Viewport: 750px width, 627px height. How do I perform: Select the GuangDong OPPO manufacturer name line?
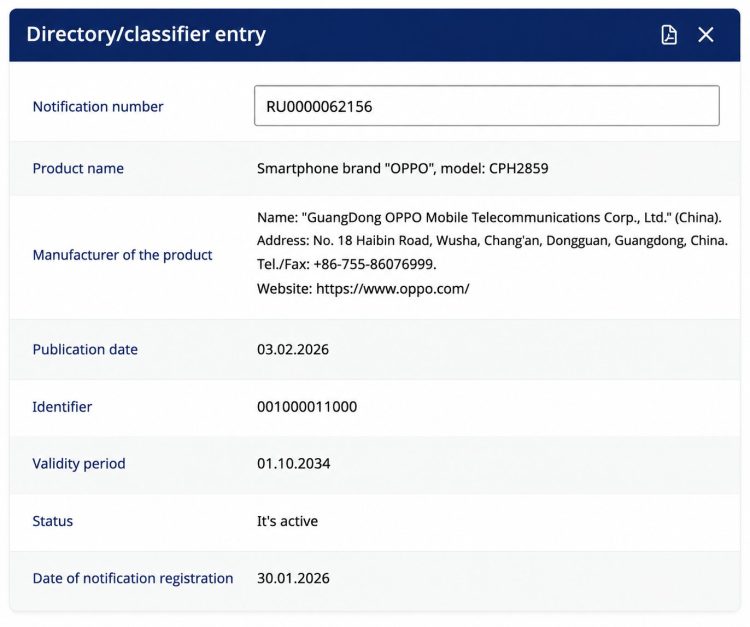pyautogui.click(x=489, y=218)
